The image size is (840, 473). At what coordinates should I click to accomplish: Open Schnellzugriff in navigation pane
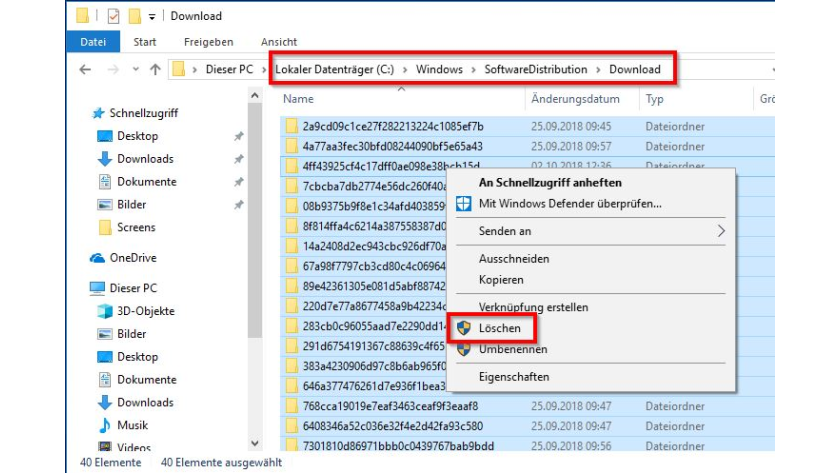click(144, 113)
